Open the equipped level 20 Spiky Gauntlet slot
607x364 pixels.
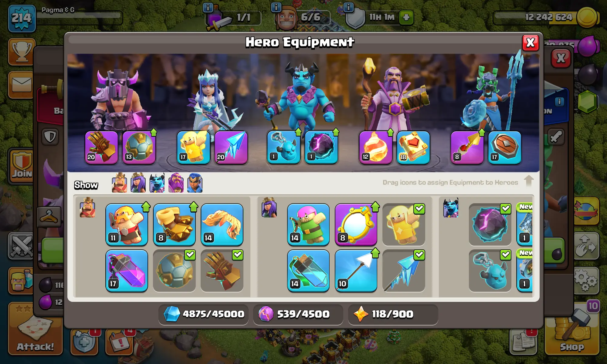tap(101, 147)
